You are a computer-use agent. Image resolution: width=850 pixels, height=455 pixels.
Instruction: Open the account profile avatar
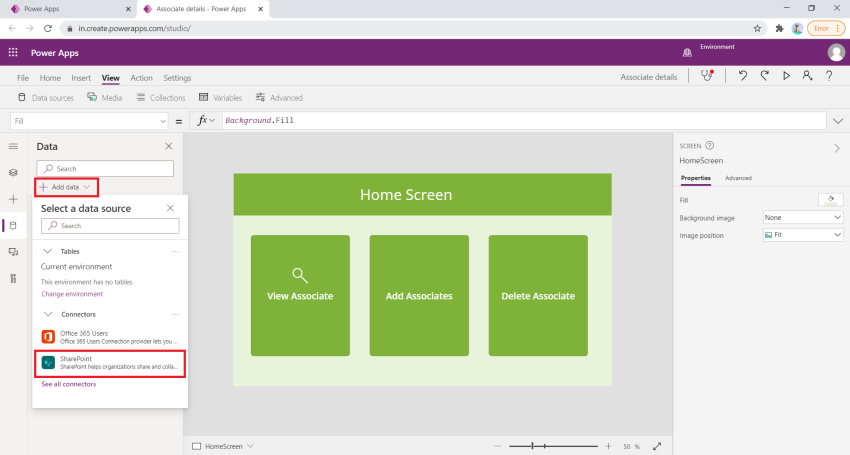[x=836, y=53]
